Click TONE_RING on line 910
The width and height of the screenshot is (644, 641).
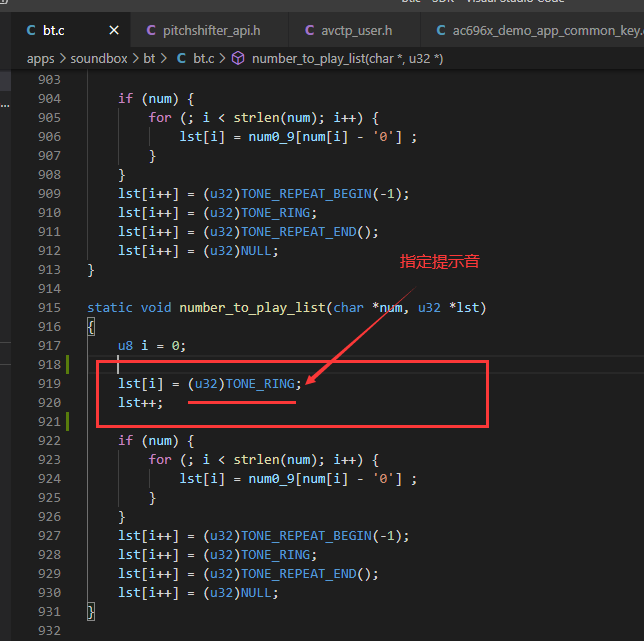276,213
